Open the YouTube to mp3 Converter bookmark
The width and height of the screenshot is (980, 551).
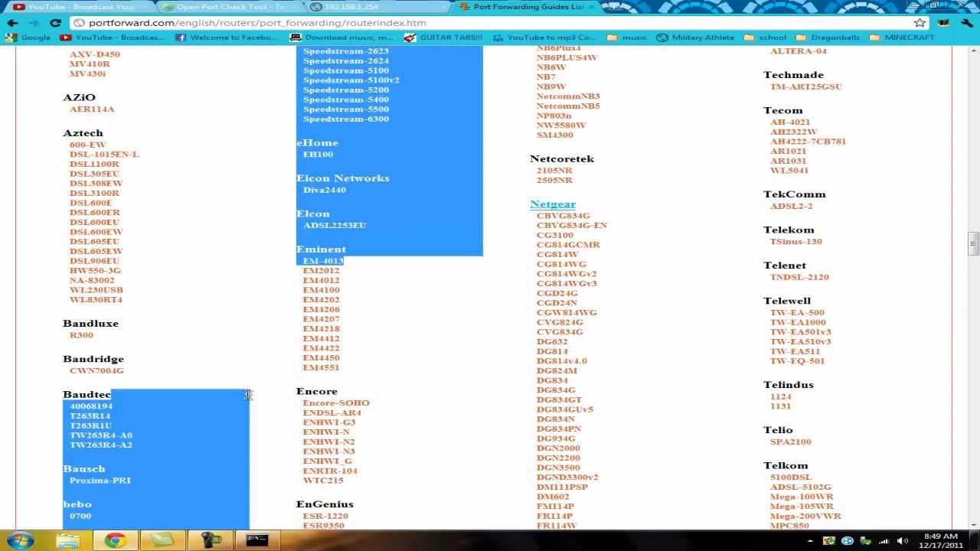point(544,37)
